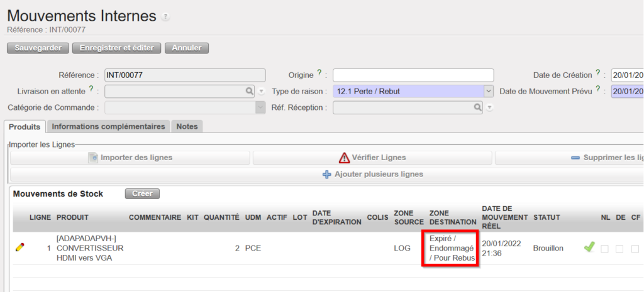Toggle the DE checkbox on line 1
This screenshot has height=292, width=644.
point(621,249)
